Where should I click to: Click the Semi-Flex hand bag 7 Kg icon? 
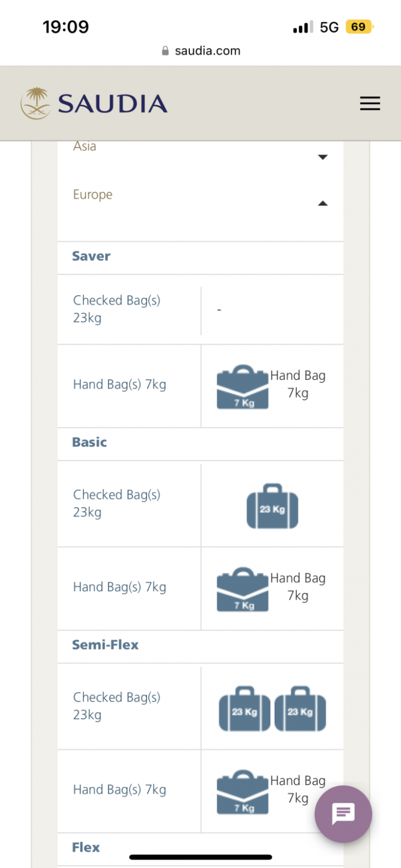242,792
